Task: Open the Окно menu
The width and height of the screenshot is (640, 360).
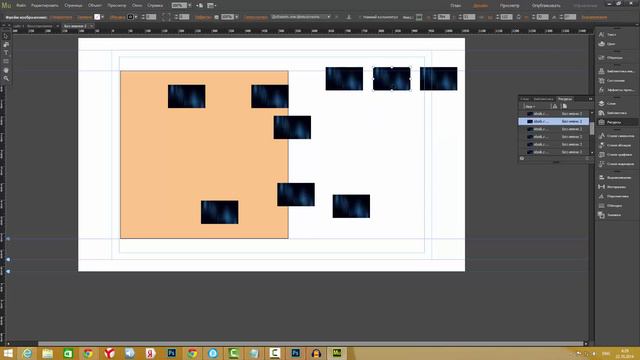Action: pos(137,5)
